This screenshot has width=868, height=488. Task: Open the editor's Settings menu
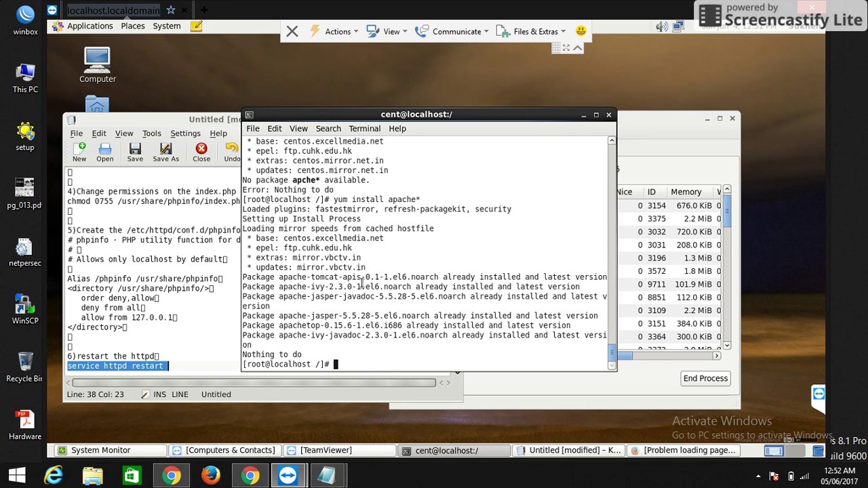(x=185, y=134)
